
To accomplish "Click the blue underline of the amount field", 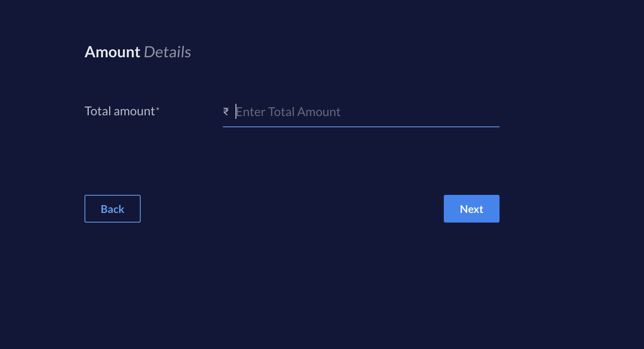I will point(361,126).
